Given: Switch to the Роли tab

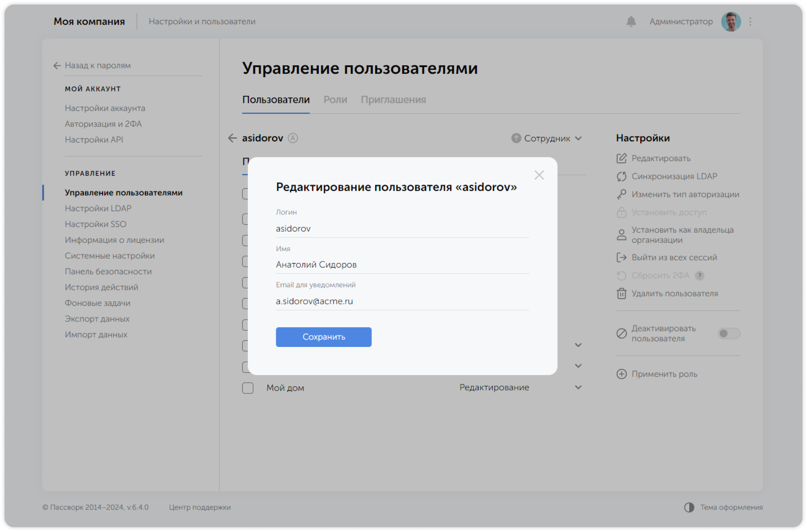Looking at the screenshot, I should (x=335, y=100).
